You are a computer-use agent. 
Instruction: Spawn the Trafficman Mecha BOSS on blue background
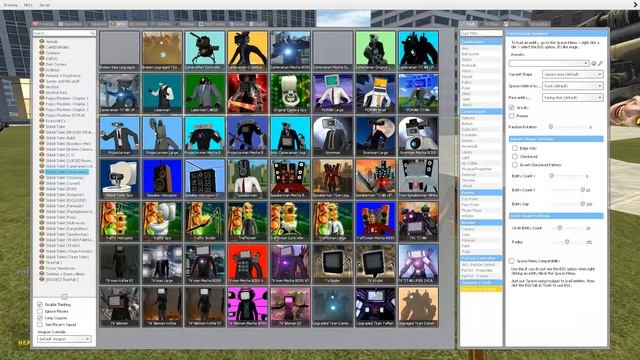click(375, 221)
